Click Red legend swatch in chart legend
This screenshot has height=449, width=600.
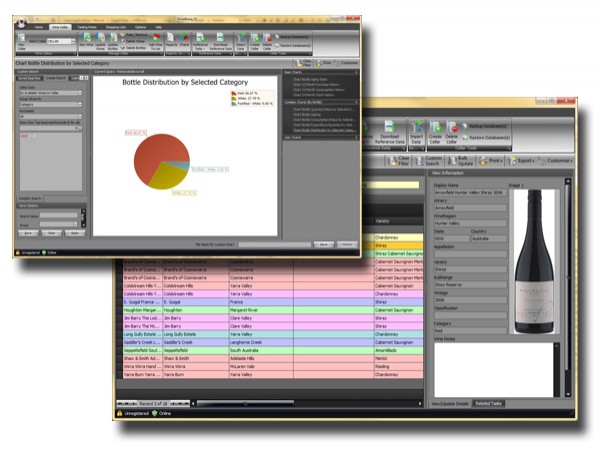click(x=233, y=93)
